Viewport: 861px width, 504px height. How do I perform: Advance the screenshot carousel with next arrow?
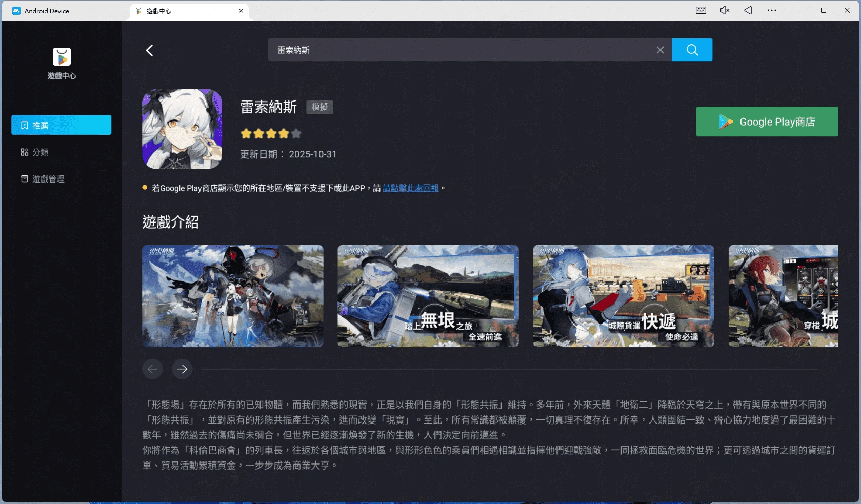[x=182, y=369]
